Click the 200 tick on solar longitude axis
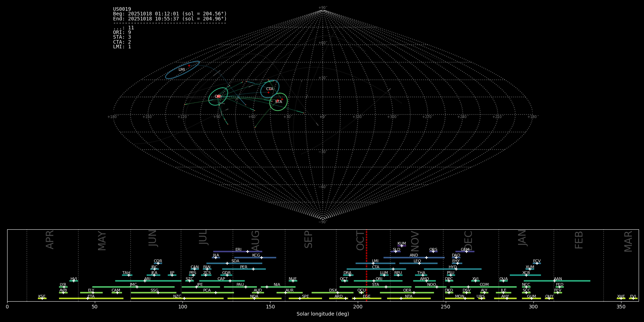This screenshot has width=644, height=322. click(358, 307)
